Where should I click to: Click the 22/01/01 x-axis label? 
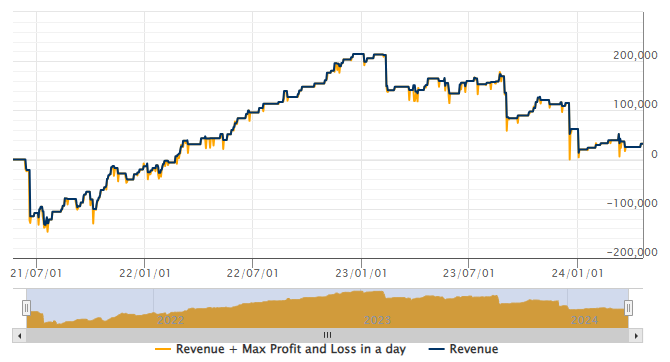[x=144, y=273]
